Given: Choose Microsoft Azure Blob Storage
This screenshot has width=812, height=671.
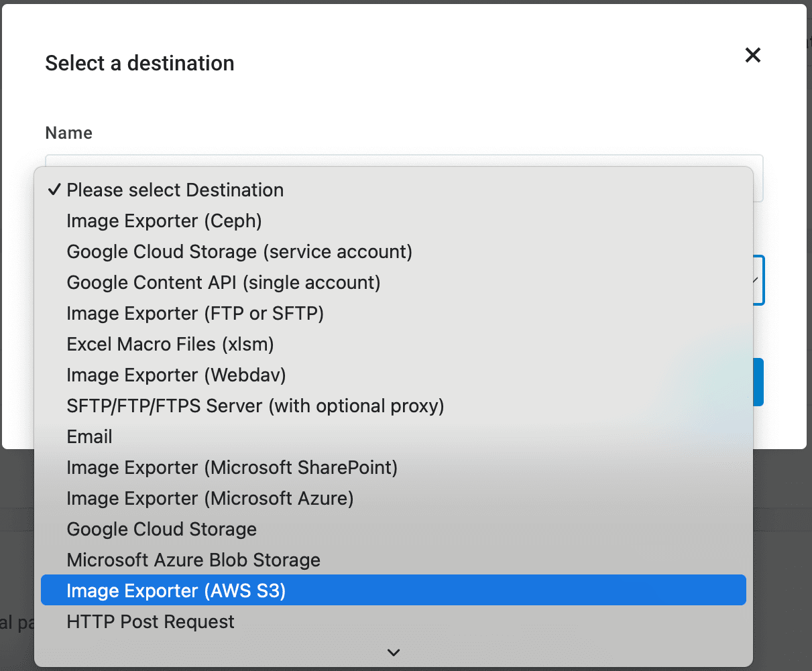Looking at the screenshot, I should pos(194,560).
